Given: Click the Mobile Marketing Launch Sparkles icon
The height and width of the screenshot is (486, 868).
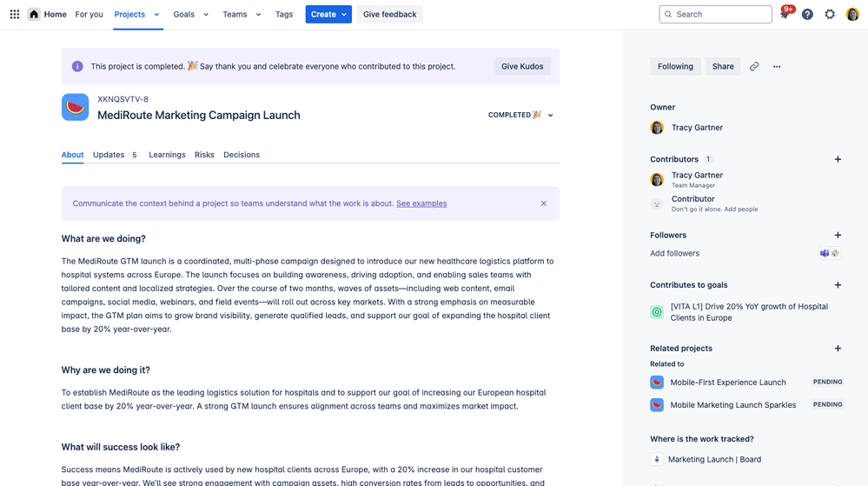Looking at the screenshot, I should (x=657, y=405).
